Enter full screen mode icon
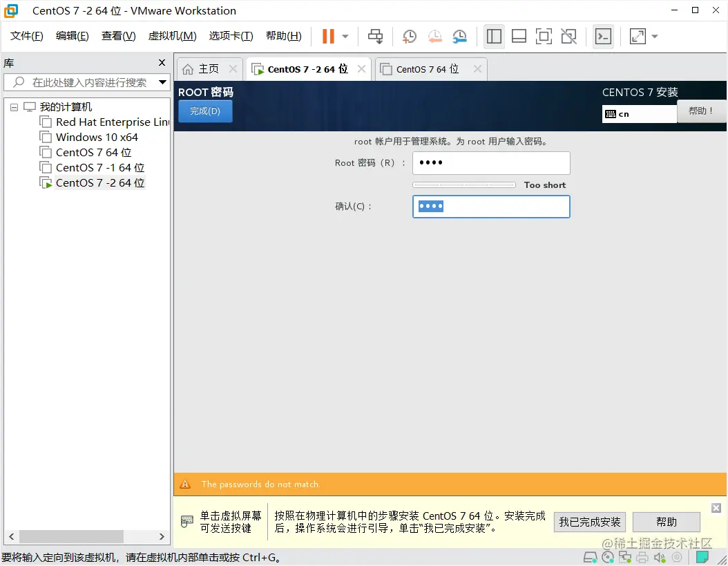This screenshot has height=566, width=728. point(544,36)
